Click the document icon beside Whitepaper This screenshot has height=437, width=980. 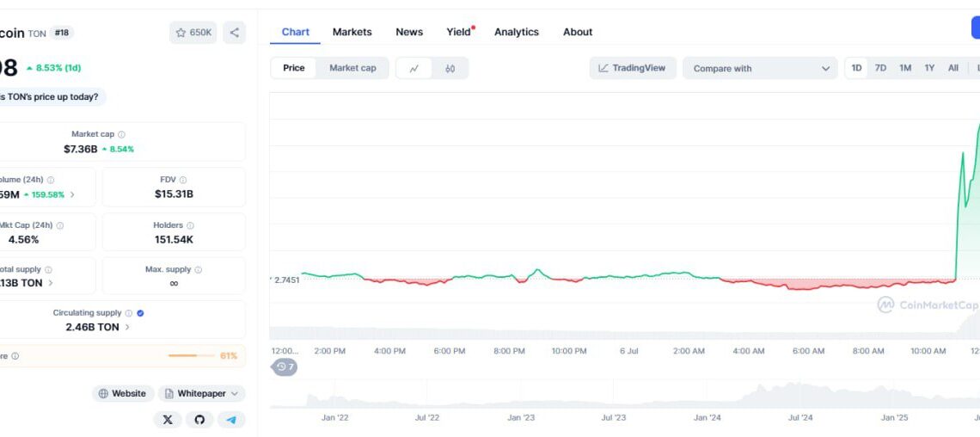click(168, 394)
